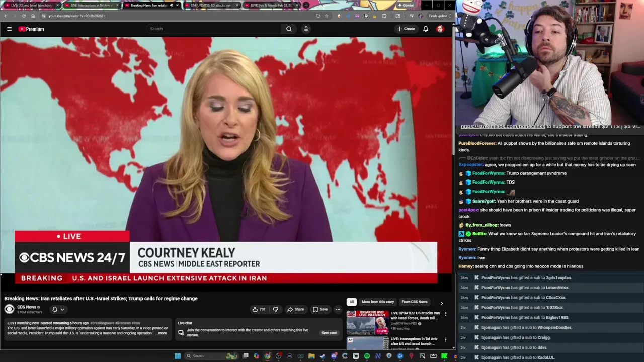The height and width of the screenshot is (362, 644).
Task: Click 'gifted a sub to KadoLUL' event
Action: 550,358
